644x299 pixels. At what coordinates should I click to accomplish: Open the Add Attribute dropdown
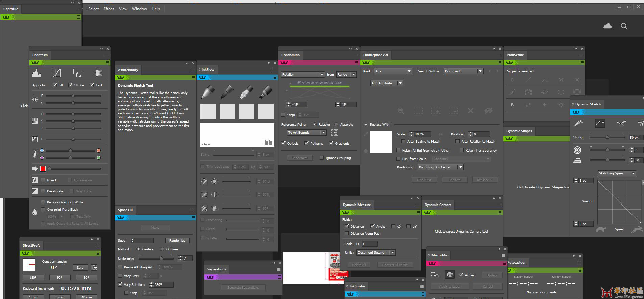[x=387, y=83]
